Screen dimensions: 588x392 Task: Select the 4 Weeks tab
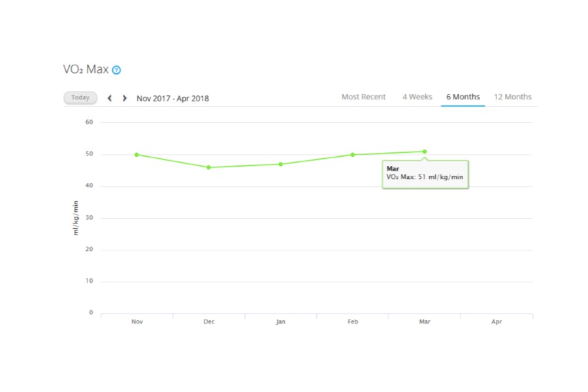(x=417, y=97)
